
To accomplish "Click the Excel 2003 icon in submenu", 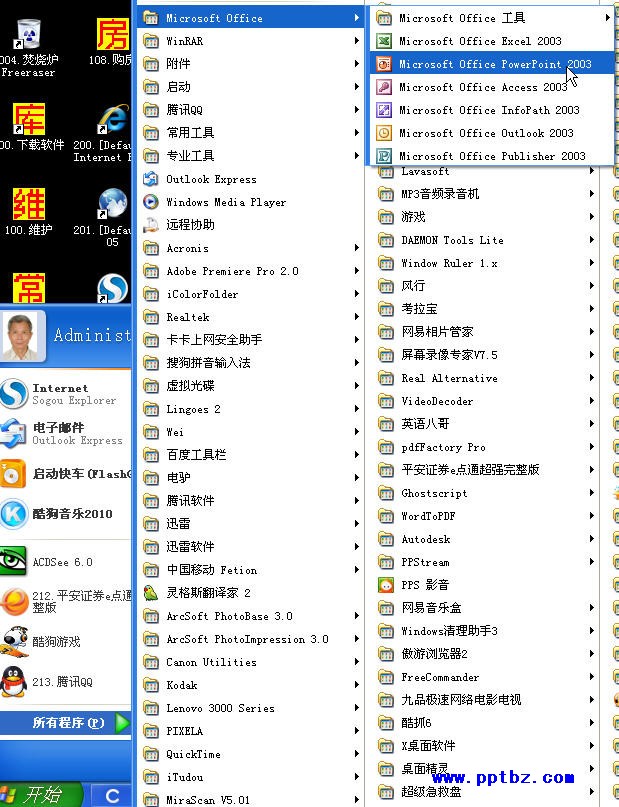I will (384, 41).
